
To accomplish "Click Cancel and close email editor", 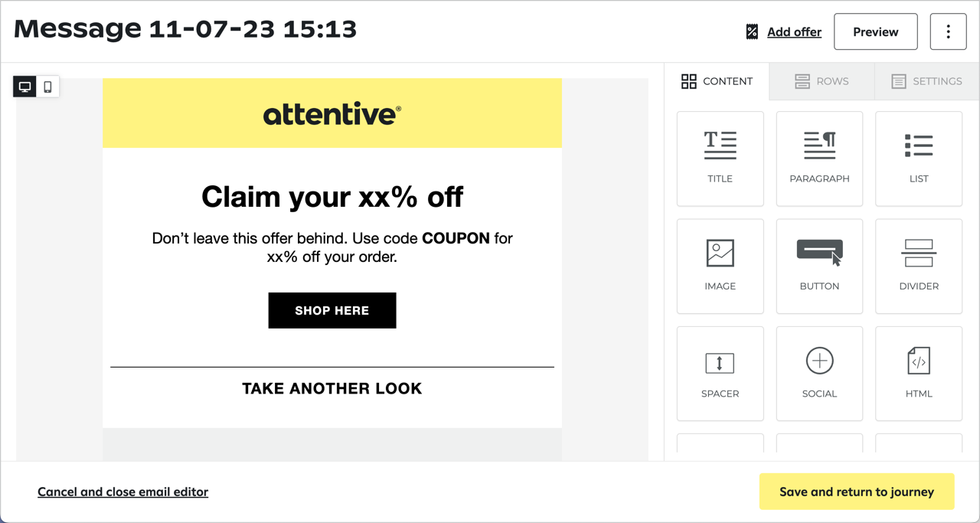I will point(122,492).
